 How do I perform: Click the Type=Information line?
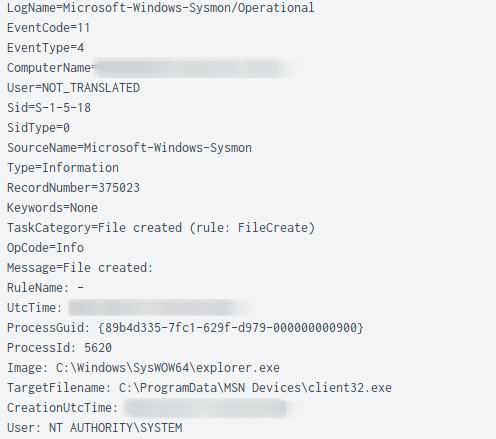[63, 168]
